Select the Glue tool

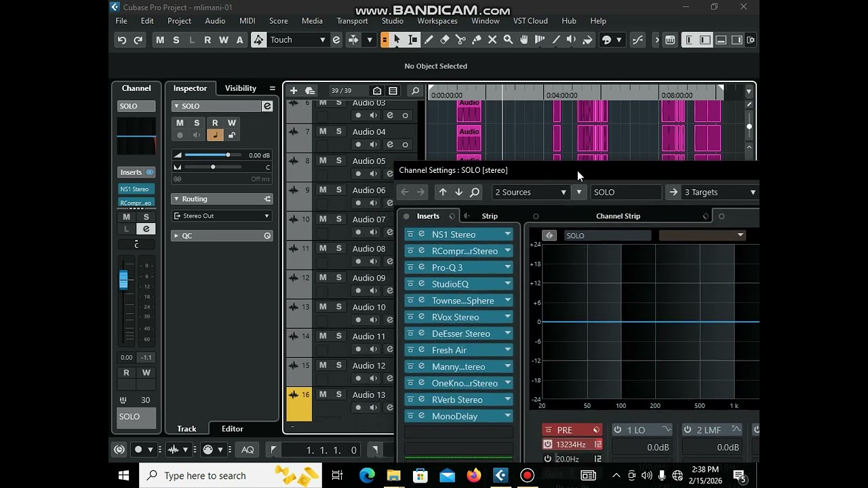click(477, 40)
